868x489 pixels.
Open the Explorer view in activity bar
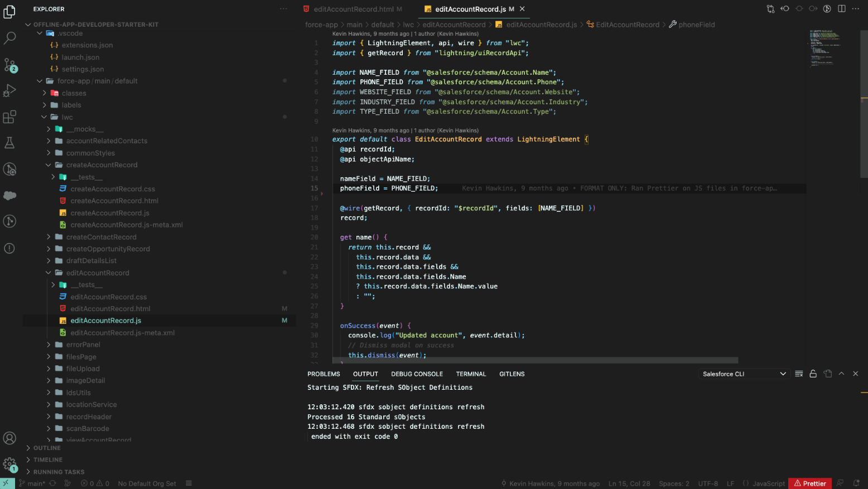[x=9, y=12]
